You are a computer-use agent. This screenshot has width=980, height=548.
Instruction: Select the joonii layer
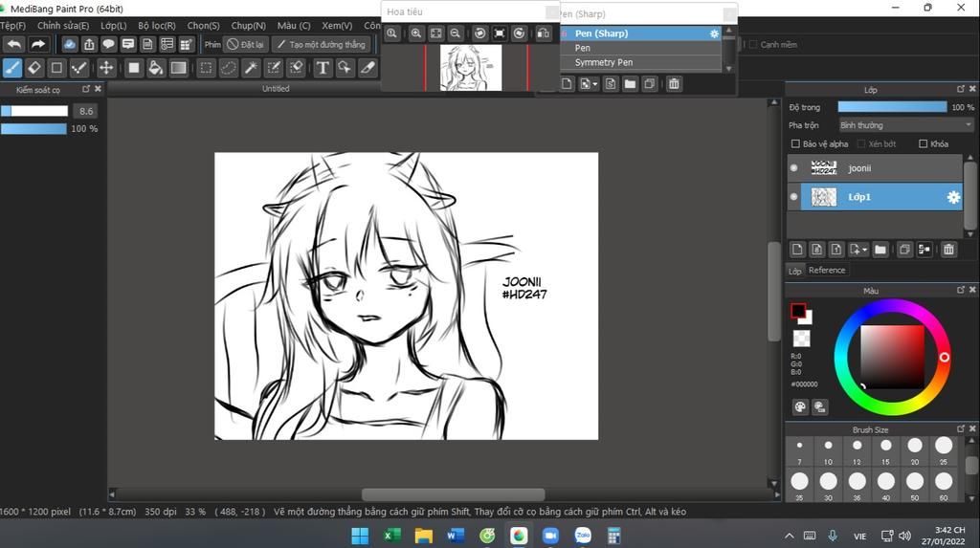pyautogui.click(x=881, y=168)
